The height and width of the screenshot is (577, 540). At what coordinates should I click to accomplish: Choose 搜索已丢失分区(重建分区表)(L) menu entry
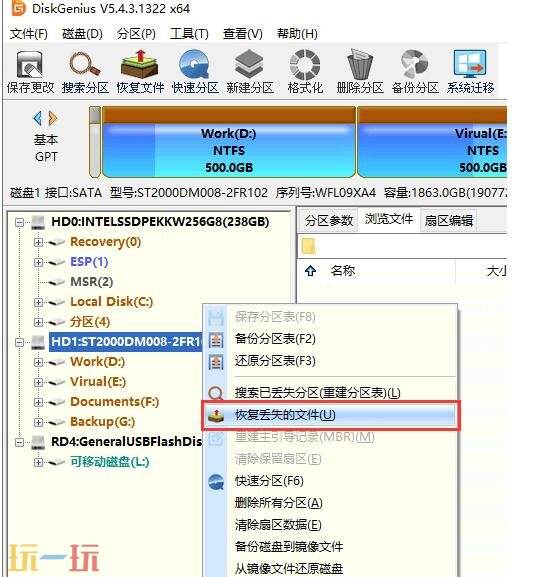[318, 393]
